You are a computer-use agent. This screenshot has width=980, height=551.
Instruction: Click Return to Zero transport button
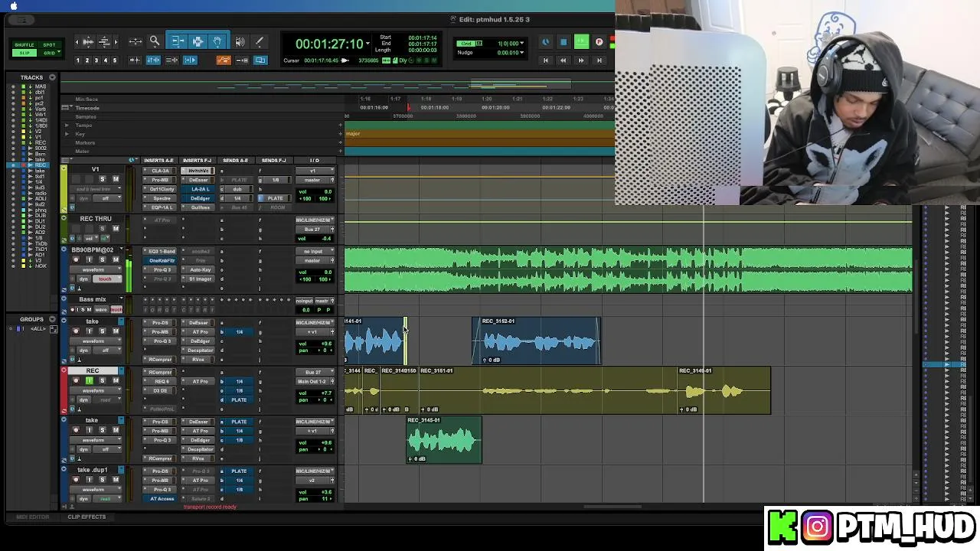(x=545, y=60)
